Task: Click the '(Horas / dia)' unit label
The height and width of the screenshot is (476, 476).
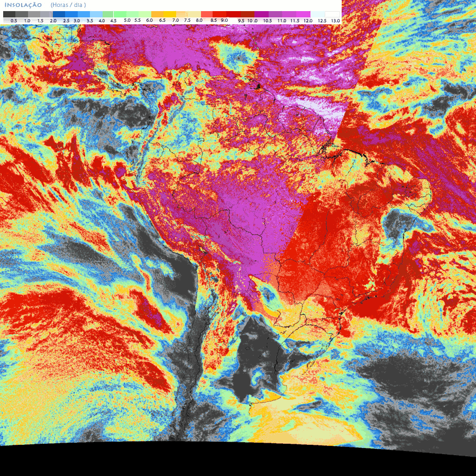Action: click(68, 5)
